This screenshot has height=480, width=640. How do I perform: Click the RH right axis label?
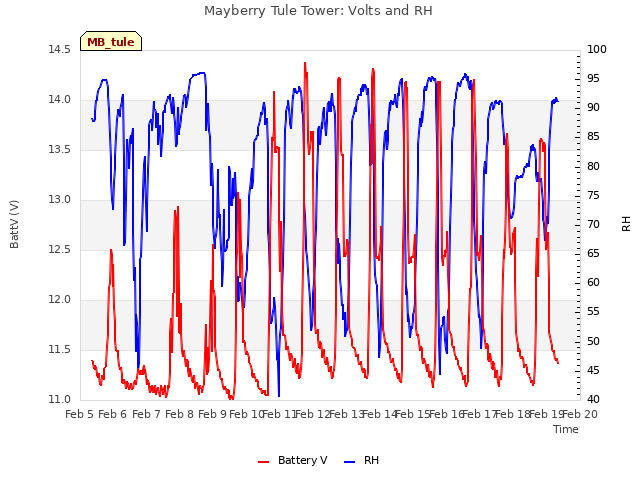[626, 224]
